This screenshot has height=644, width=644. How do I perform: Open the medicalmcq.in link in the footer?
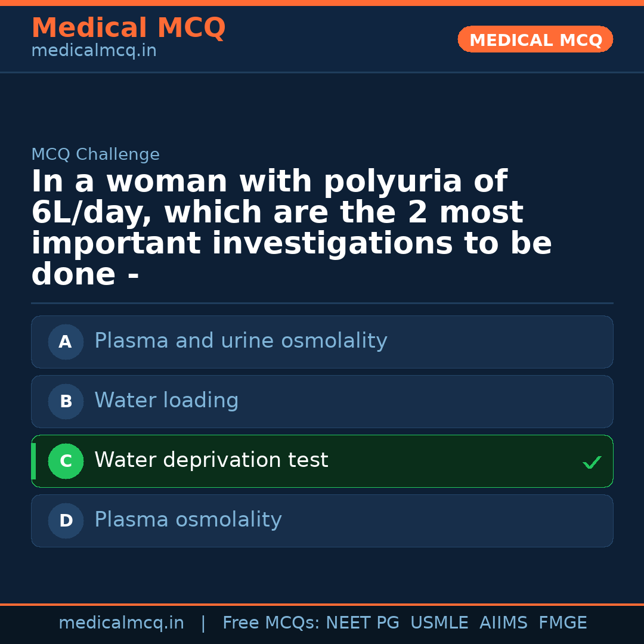click(121, 623)
